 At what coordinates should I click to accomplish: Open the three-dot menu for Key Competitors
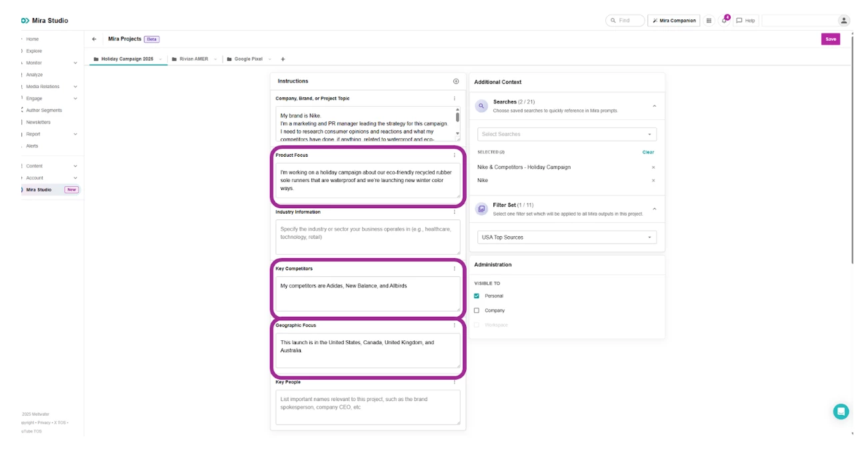click(x=455, y=269)
